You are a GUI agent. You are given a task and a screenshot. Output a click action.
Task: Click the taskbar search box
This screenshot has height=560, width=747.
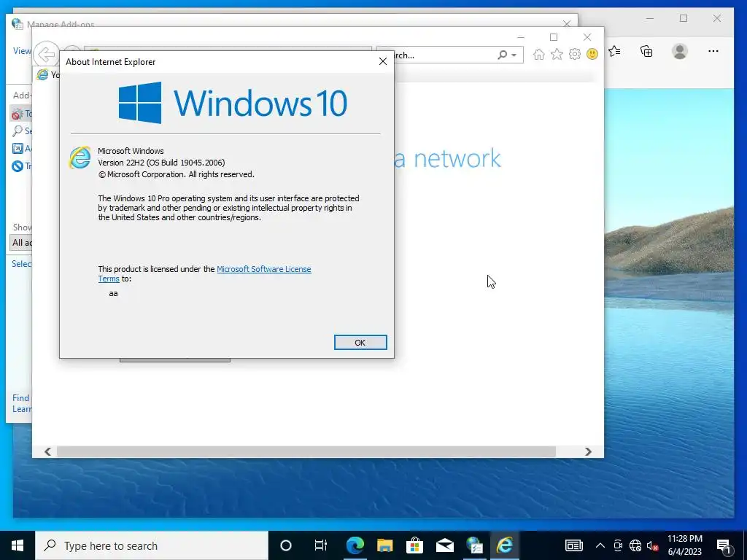152,545
